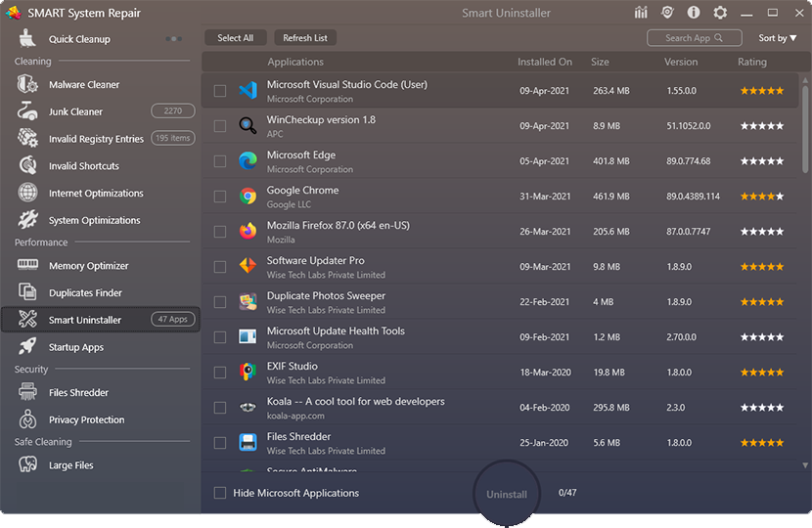Click the Software Updater Pro icon
Screen dimensions: 812x528
pyautogui.click(x=248, y=266)
